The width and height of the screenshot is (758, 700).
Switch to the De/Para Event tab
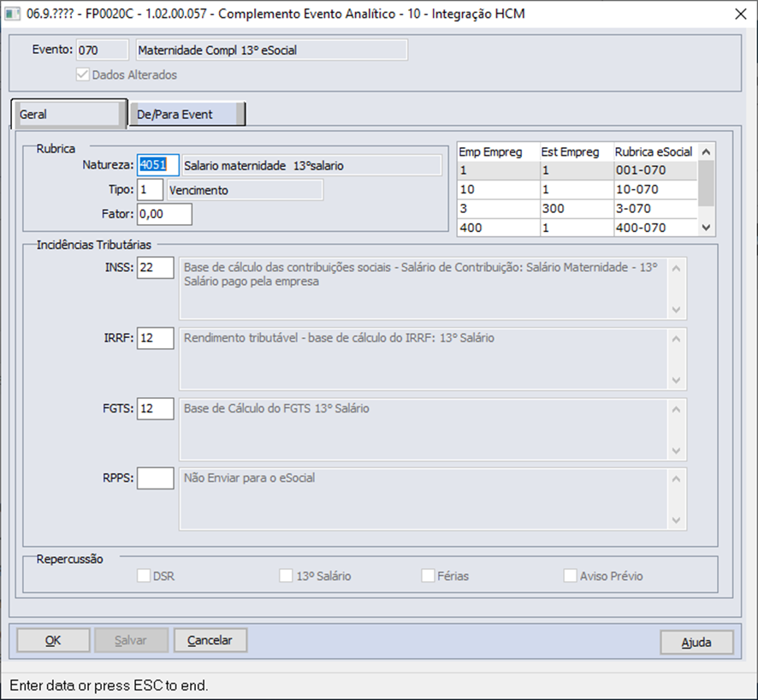186,114
